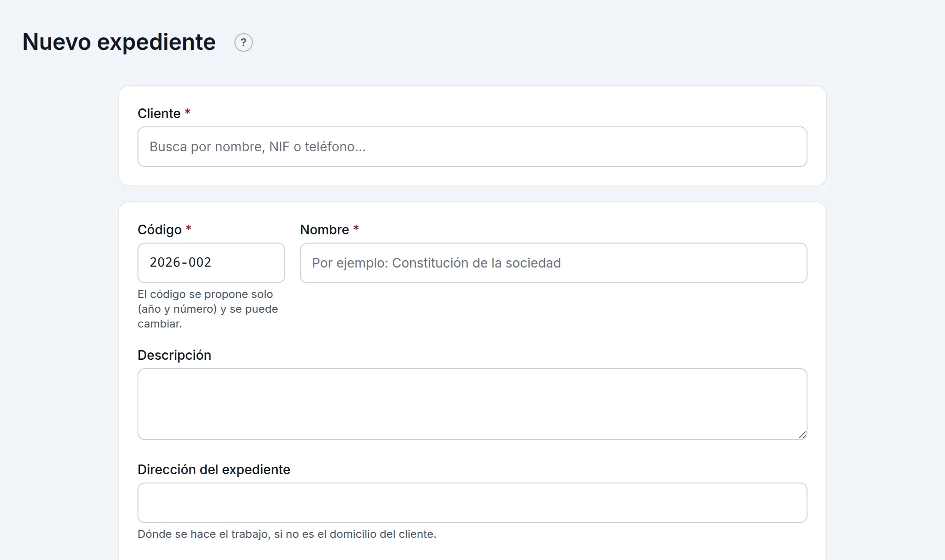
Task: Click the Descripción label
Action: click(174, 355)
